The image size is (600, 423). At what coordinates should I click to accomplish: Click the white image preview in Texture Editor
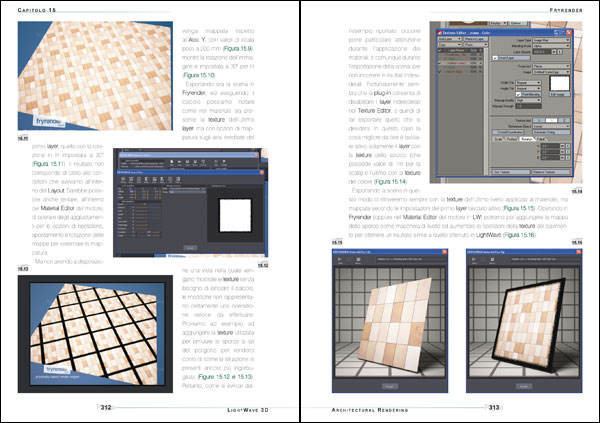[x=559, y=83]
